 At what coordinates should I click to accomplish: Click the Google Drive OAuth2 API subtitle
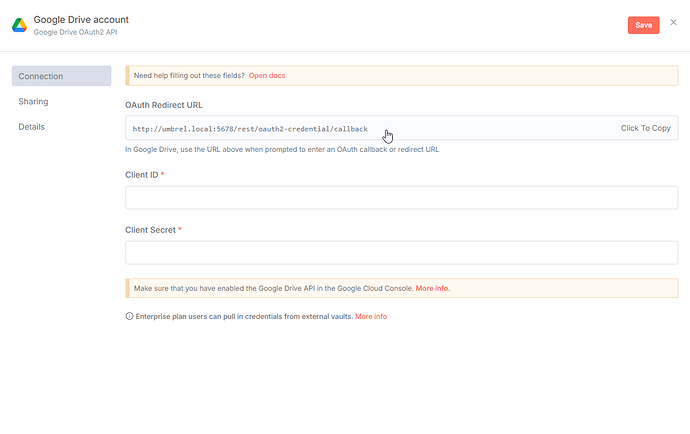pos(80,32)
